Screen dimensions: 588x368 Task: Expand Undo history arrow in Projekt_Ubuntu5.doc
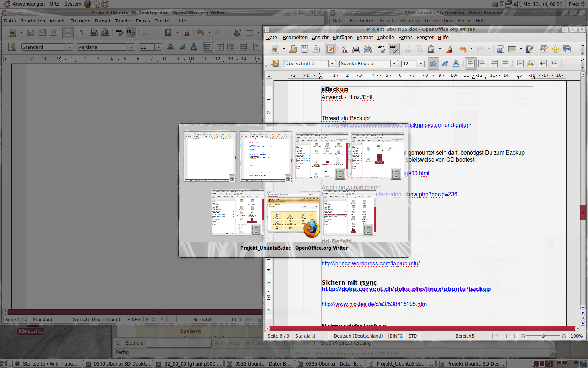(471, 49)
